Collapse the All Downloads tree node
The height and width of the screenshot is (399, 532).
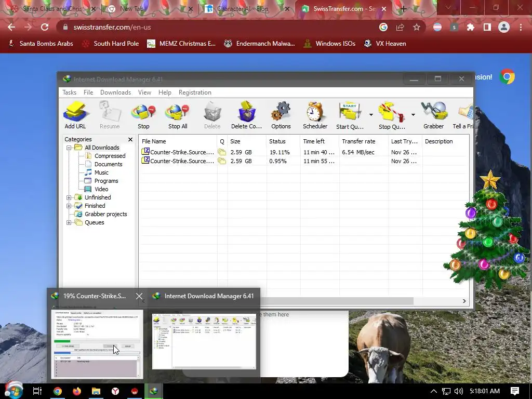tap(69, 148)
